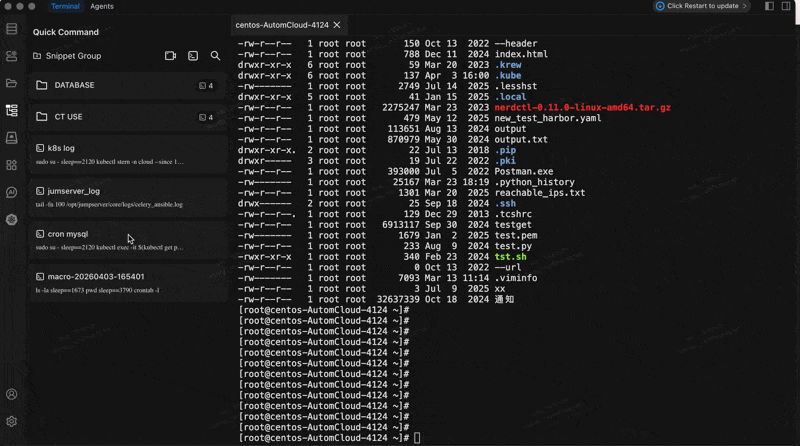800x446 pixels.
Task: Click nerdctl-0.11.0-linux-amd64.tar.gz filename
Action: point(582,108)
